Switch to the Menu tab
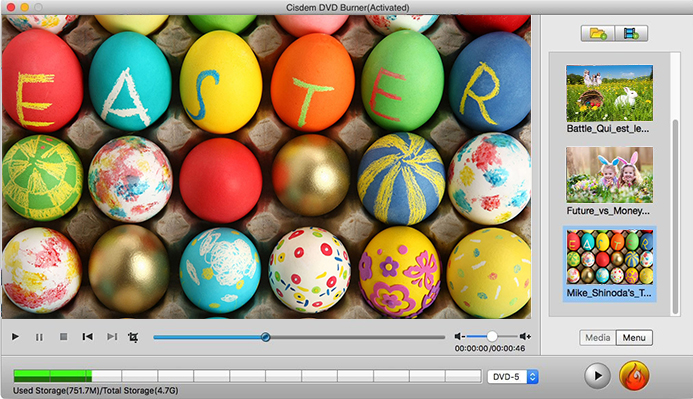The height and width of the screenshot is (399, 693). click(x=634, y=338)
